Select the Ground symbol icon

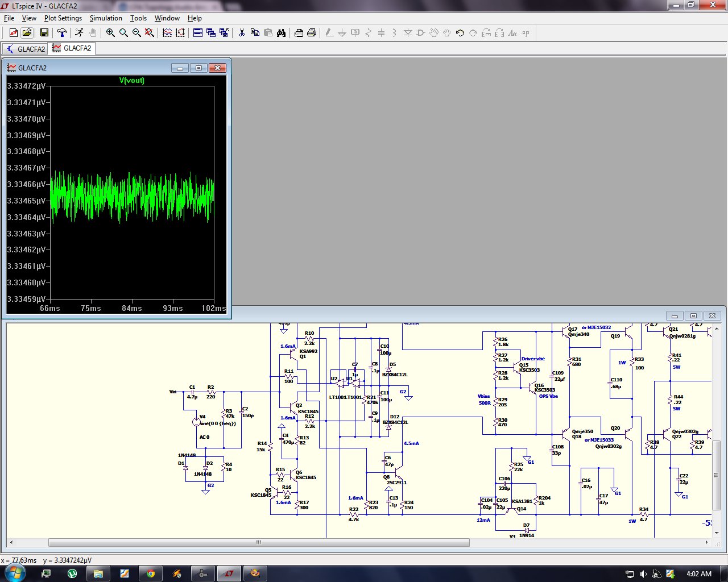(x=342, y=33)
